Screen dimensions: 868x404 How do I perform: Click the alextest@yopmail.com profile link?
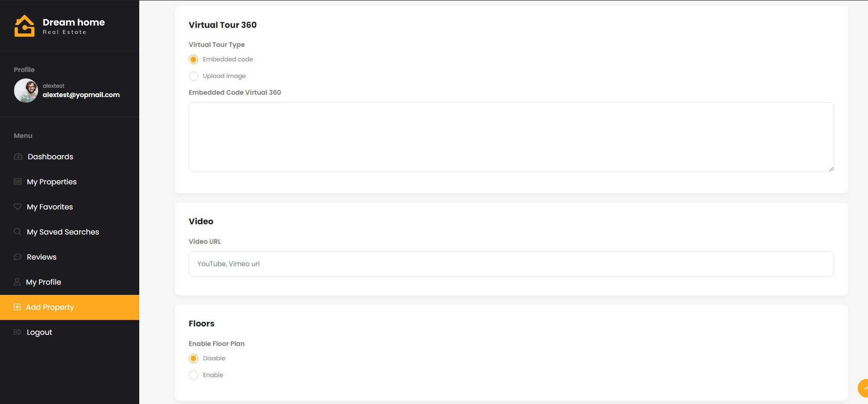tap(81, 95)
